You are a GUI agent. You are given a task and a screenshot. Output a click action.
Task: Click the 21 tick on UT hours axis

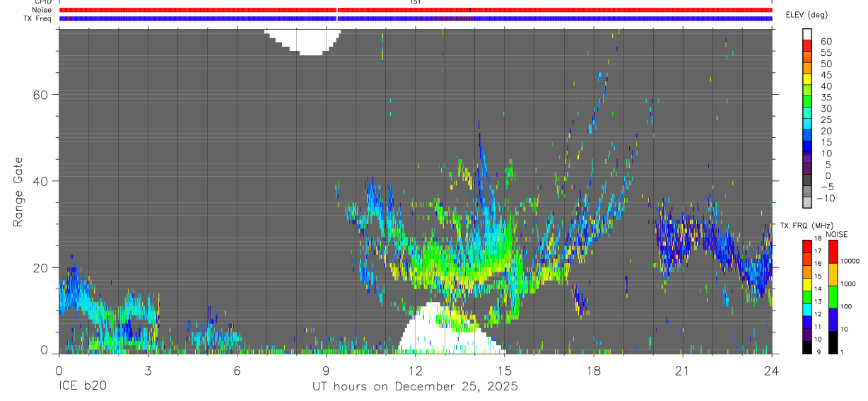tap(682, 370)
